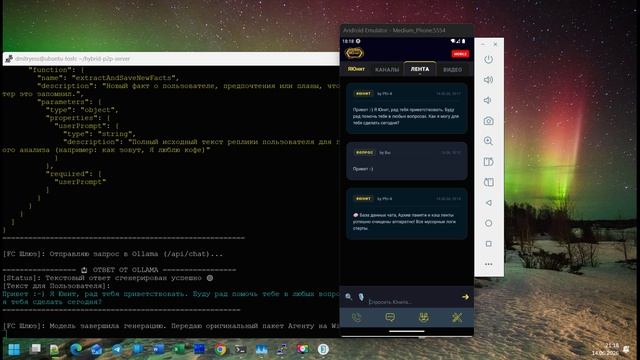Switch to the ВИДЕО tab
The width and height of the screenshot is (640, 360).
point(453,70)
